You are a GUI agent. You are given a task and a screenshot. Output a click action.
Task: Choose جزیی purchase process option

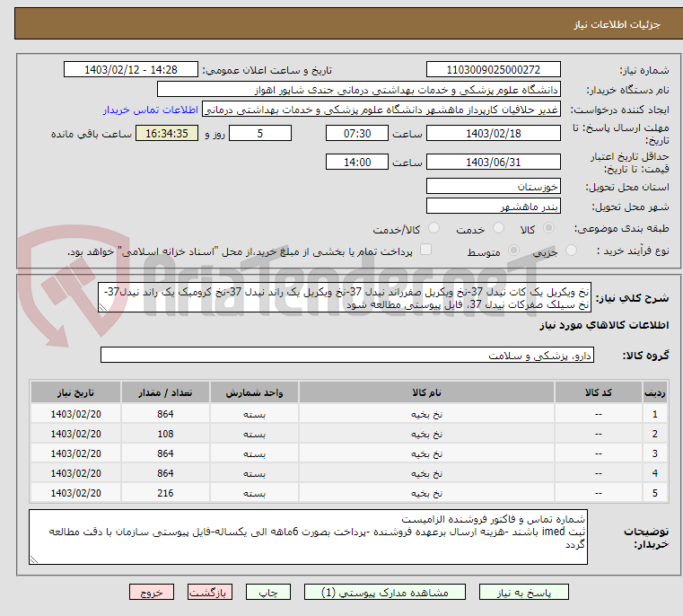click(x=571, y=251)
